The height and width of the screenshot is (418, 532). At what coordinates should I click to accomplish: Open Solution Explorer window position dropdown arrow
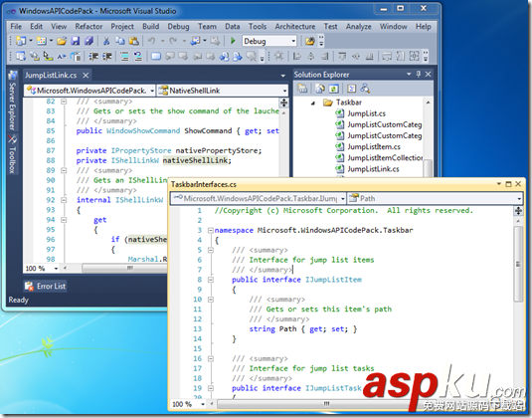[409, 74]
